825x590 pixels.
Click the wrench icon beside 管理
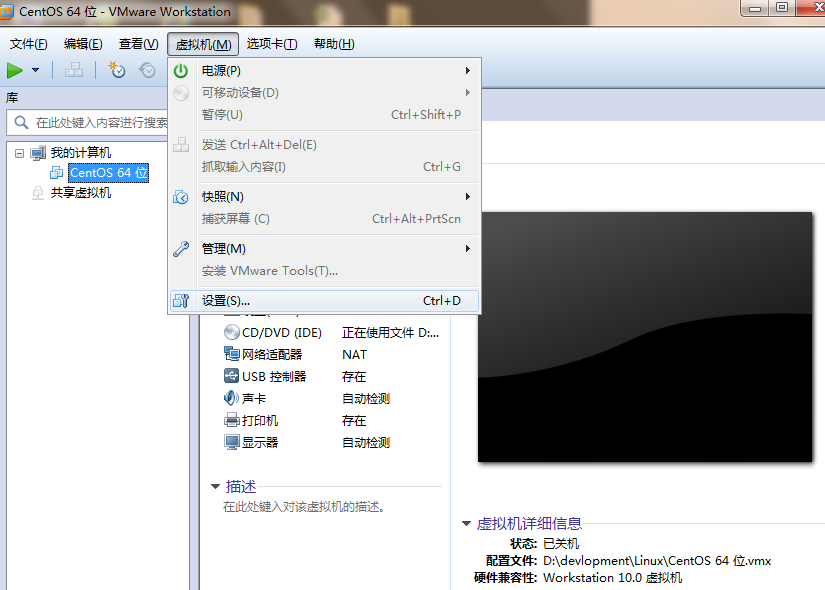coord(181,248)
